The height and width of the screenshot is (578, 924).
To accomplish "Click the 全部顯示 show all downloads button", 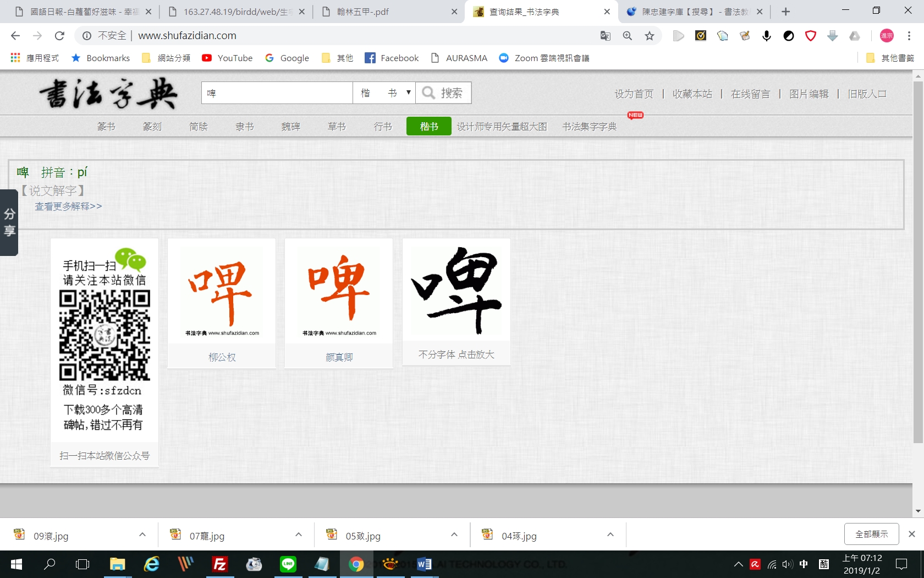I will [871, 534].
